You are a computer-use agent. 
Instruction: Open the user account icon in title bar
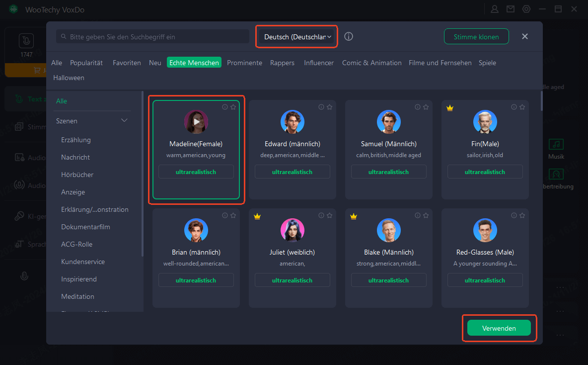coord(495,9)
